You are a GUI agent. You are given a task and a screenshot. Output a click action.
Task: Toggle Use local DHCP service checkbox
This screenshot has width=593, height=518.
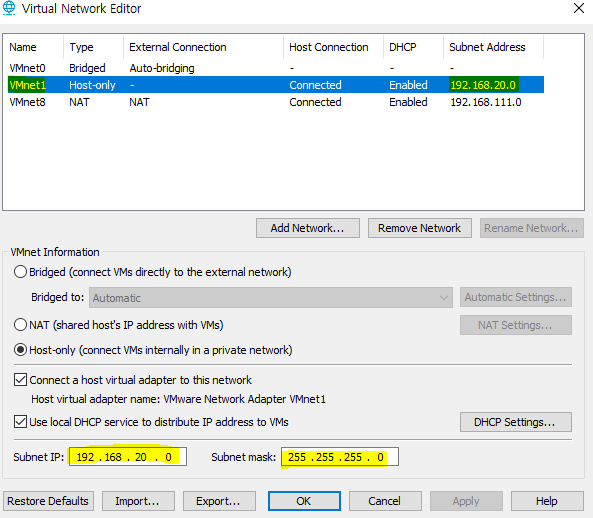click(20, 422)
